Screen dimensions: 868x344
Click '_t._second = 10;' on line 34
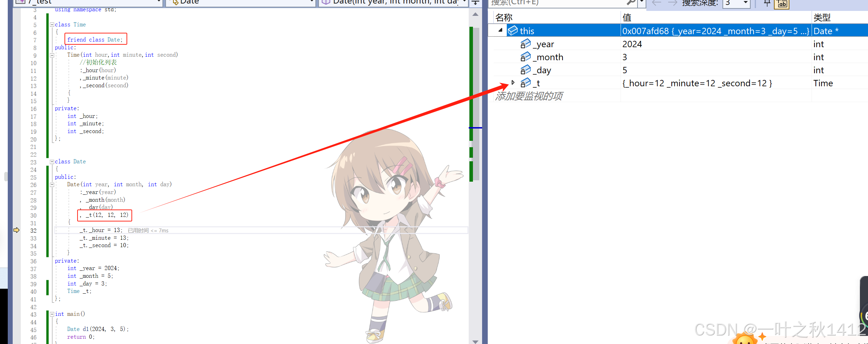(104, 245)
